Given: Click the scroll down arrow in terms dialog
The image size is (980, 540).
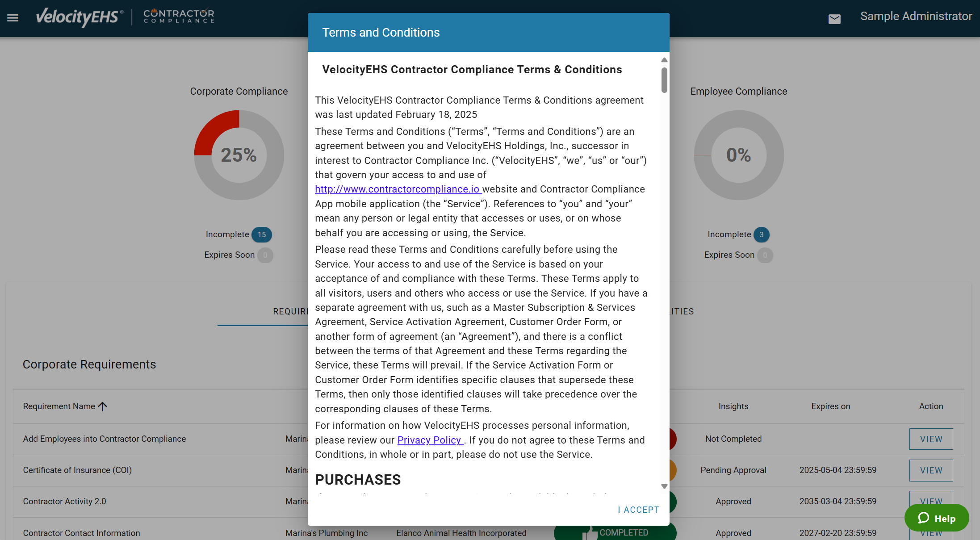Looking at the screenshot, I should pyautogui.click(x=664, y=486).
